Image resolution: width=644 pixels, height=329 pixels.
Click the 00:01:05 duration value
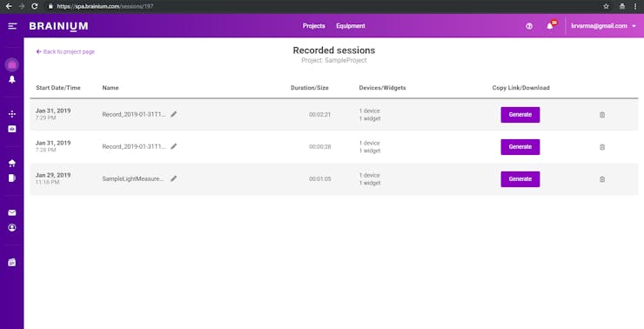[x=320, y=179]
